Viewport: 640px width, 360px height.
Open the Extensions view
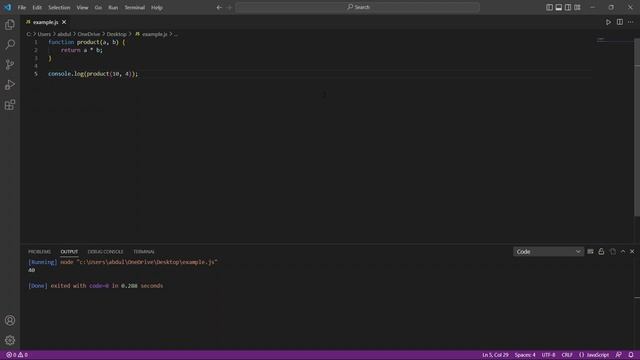tap(10, 105)
